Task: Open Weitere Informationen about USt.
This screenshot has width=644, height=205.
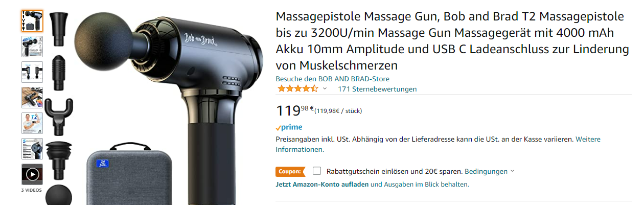Action: 431,144
